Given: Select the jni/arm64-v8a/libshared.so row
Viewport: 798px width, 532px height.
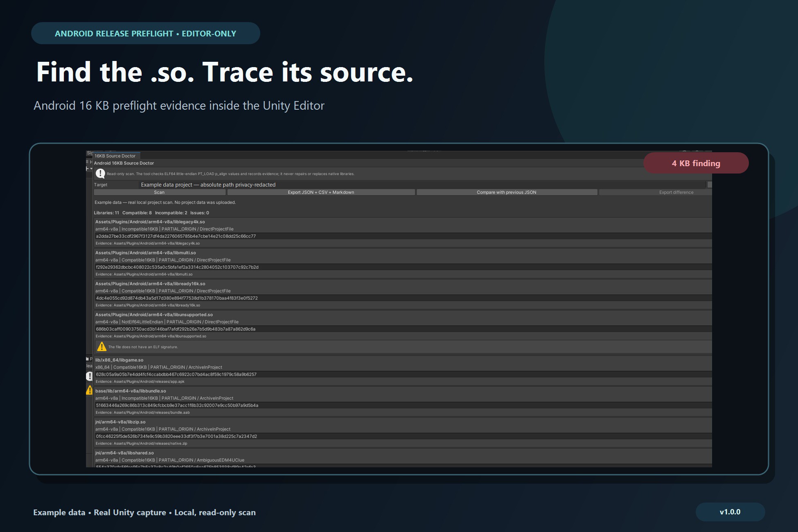Looking at the screenshot, I should [124, 453].
